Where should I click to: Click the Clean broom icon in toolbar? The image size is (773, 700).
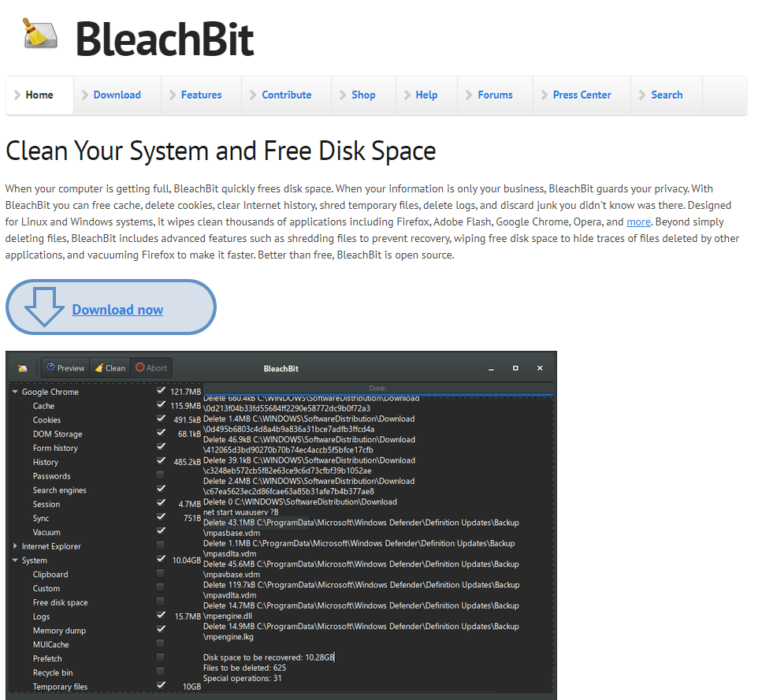pos(99,367)
